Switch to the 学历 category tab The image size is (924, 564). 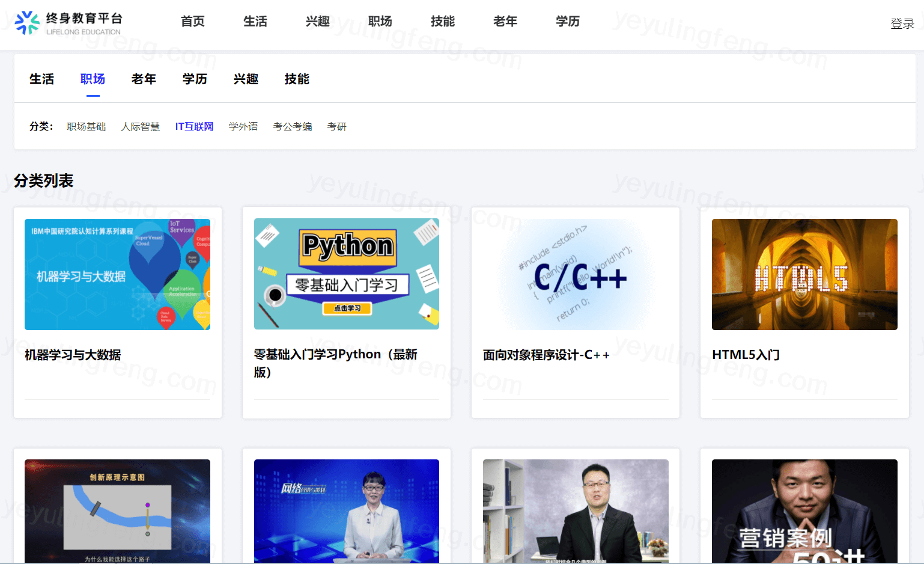(195, 79)
